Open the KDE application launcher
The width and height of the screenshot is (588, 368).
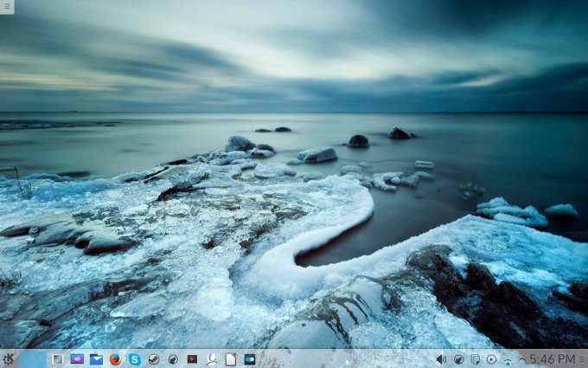click(9, 358)
